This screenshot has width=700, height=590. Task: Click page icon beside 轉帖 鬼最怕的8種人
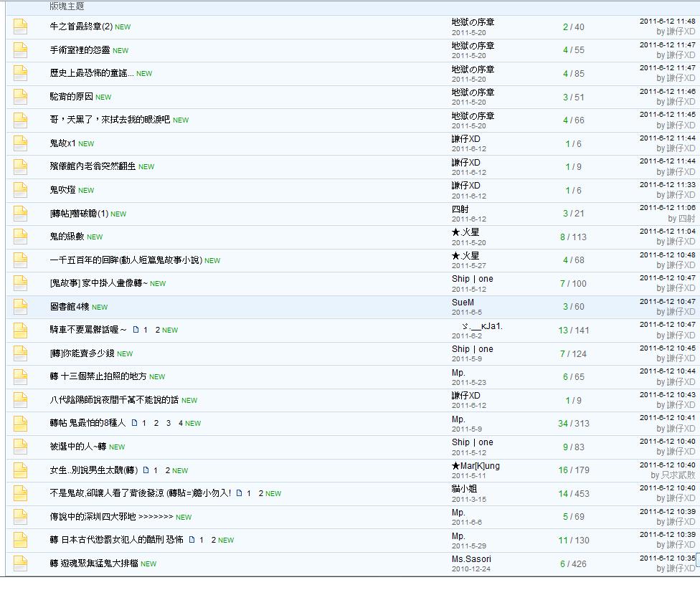pos(135,424)
